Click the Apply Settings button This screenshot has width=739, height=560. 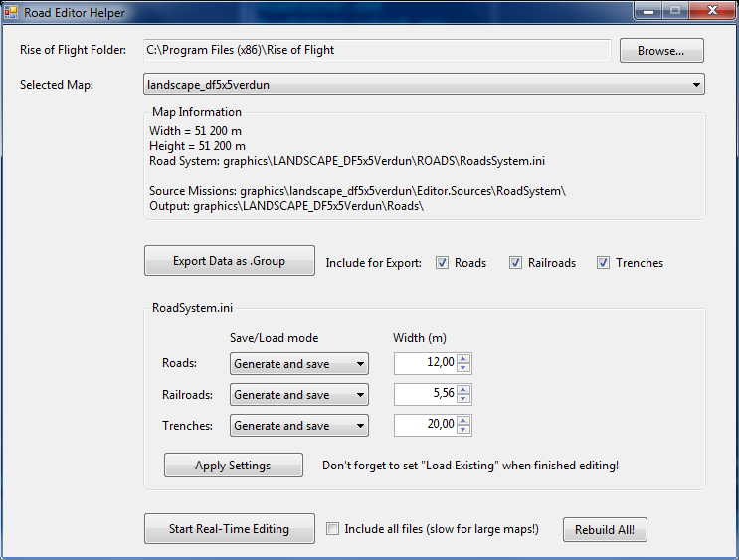coord(234,466)
